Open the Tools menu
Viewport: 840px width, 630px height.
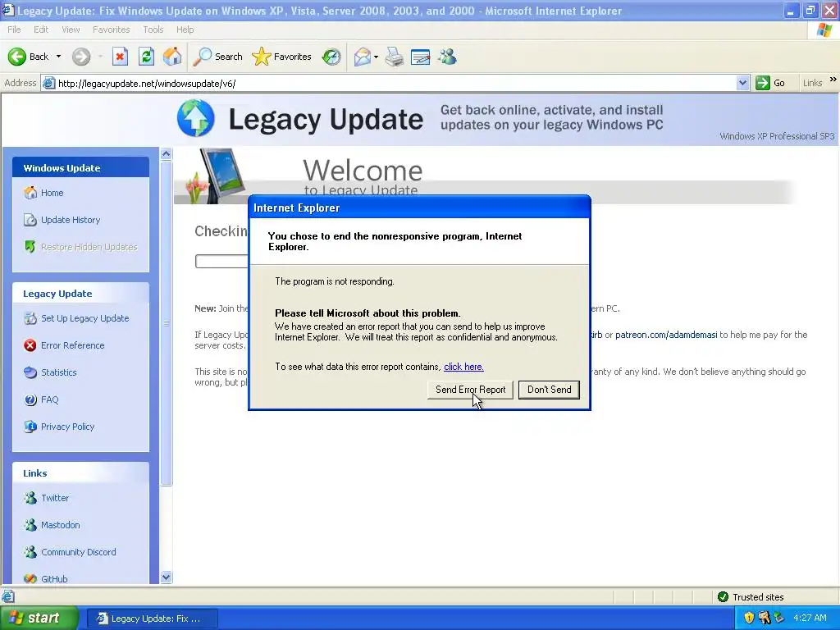coord(153,30)
